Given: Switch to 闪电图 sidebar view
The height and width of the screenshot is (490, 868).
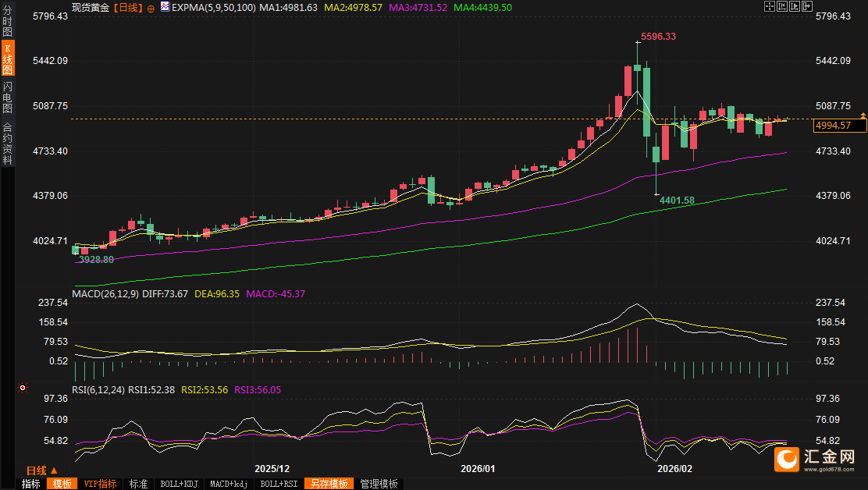Looking at the screenshot, I should point(7,97).
